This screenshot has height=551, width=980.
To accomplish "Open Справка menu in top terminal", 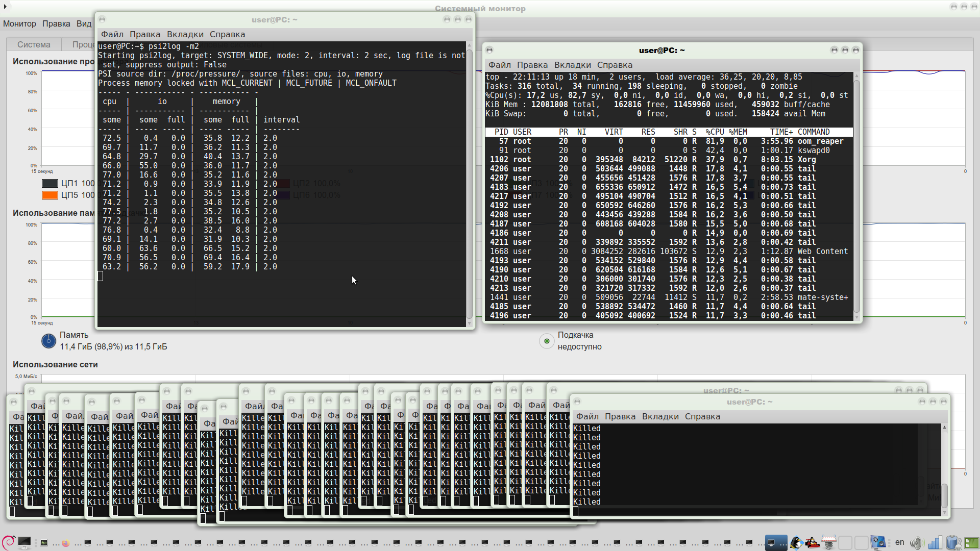I will pos(615,65).
